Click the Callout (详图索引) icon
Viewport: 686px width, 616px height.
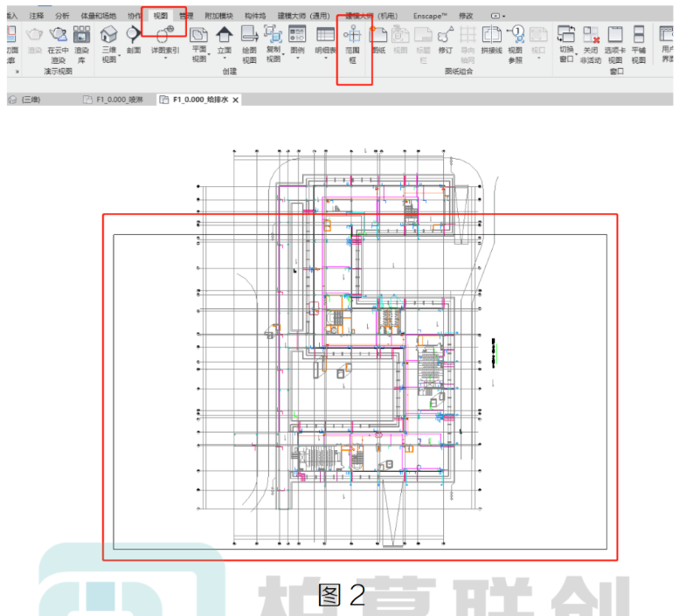click(x=165, y=34)
